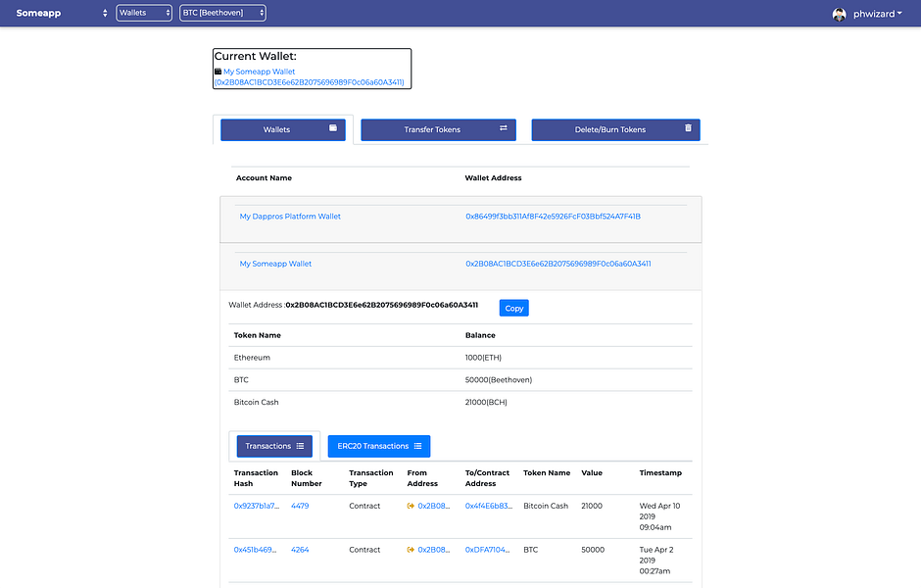Click From address 0x2B08... in row 4479
This screenshot has width=921, height=588.
[434, 506]
